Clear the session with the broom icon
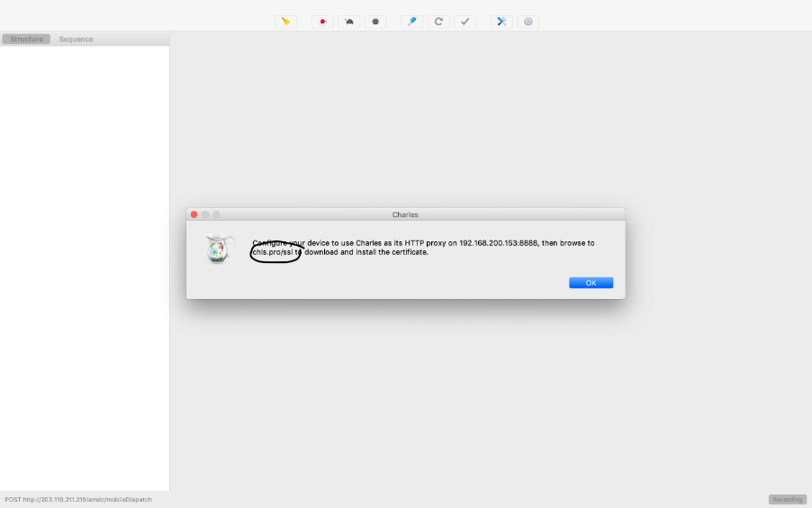This screenshot has width=812, height=508. (x=285, y=22)
